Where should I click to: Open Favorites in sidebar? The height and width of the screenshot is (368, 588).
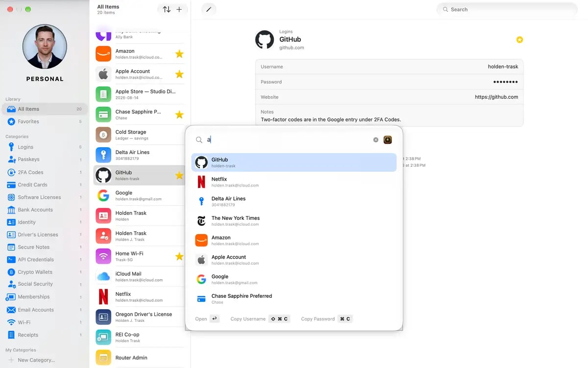pos(45,121)
